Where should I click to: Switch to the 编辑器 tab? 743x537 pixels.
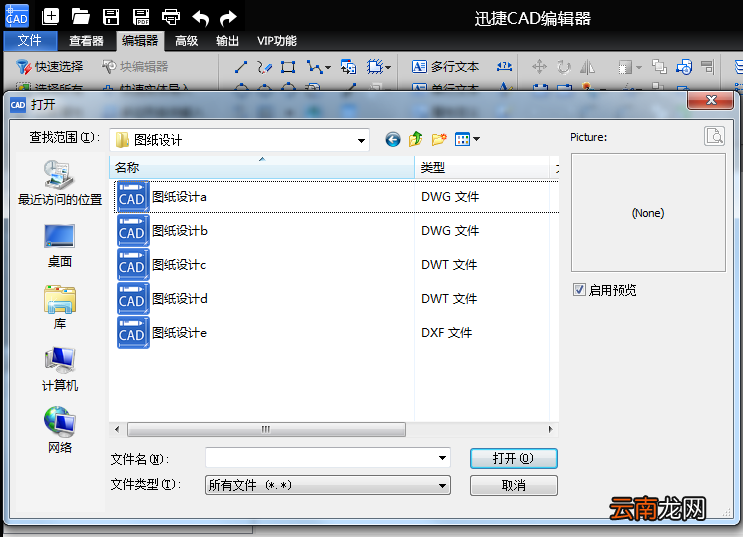click(140, 41)
